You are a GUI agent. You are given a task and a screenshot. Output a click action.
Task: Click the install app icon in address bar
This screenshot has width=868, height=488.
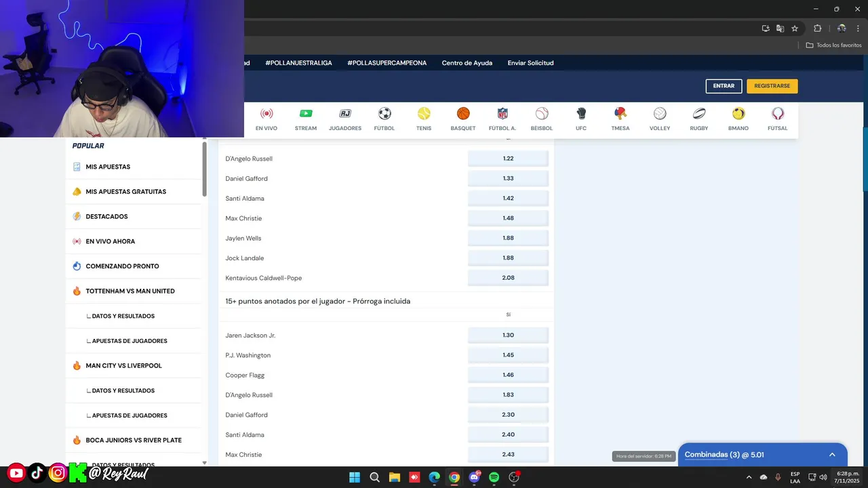[x=766, y=28]
